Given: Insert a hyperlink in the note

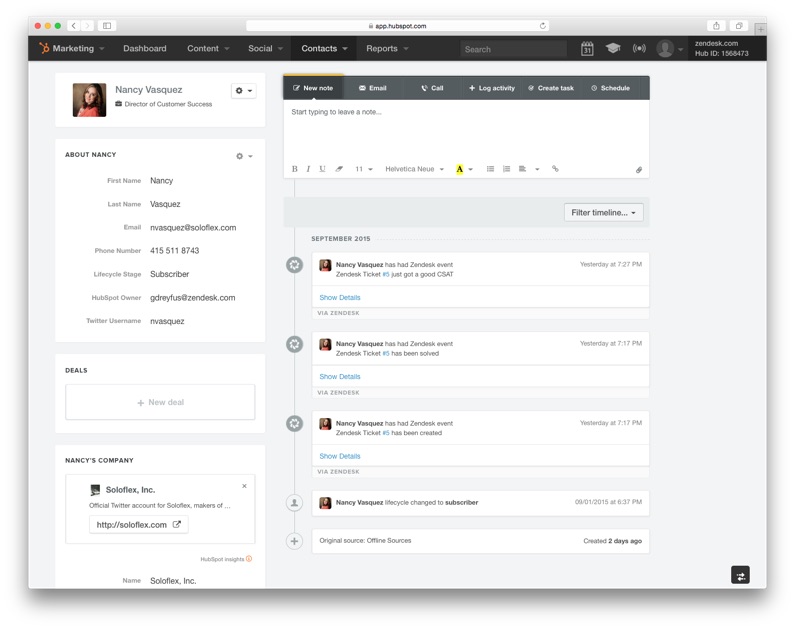Looking at the screenshot, I should [555, 169].
